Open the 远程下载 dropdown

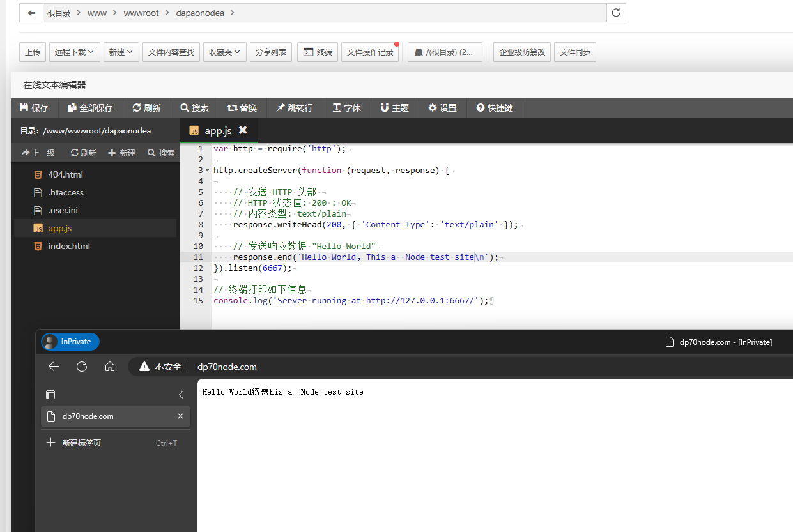75,52
